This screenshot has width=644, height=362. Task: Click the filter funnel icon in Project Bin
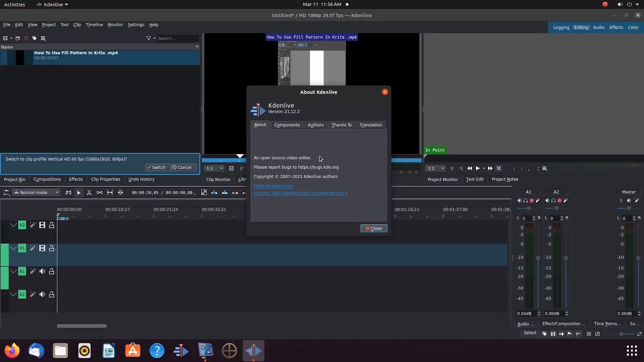point(148,38)
